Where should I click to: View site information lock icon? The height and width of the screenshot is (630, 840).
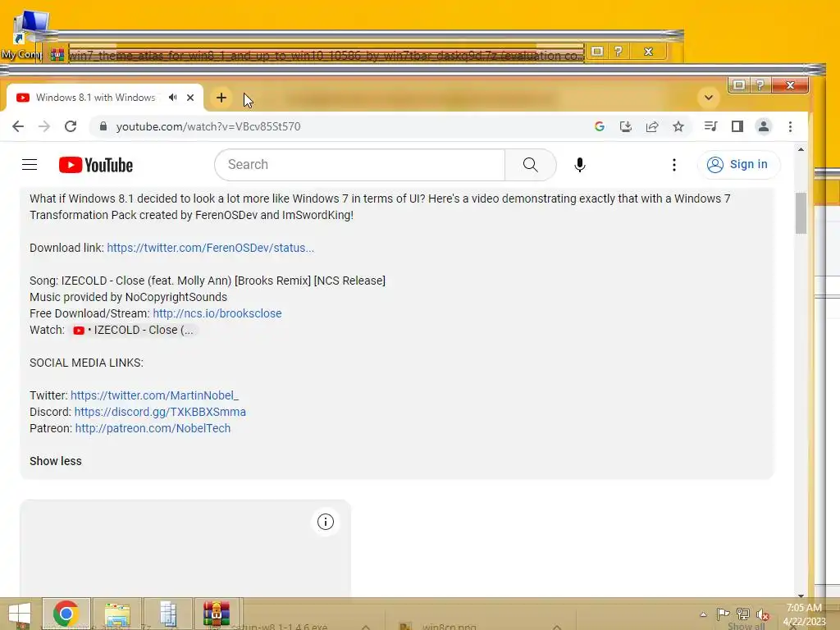click(x=103, y=126)
